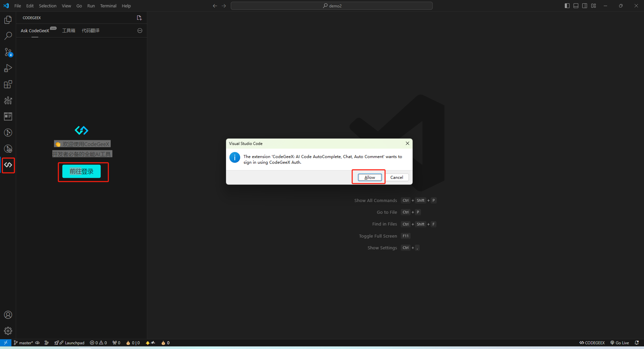Click Go Live in status bar
This screenshot has height=349, width=644.
(x=620, y=343)
